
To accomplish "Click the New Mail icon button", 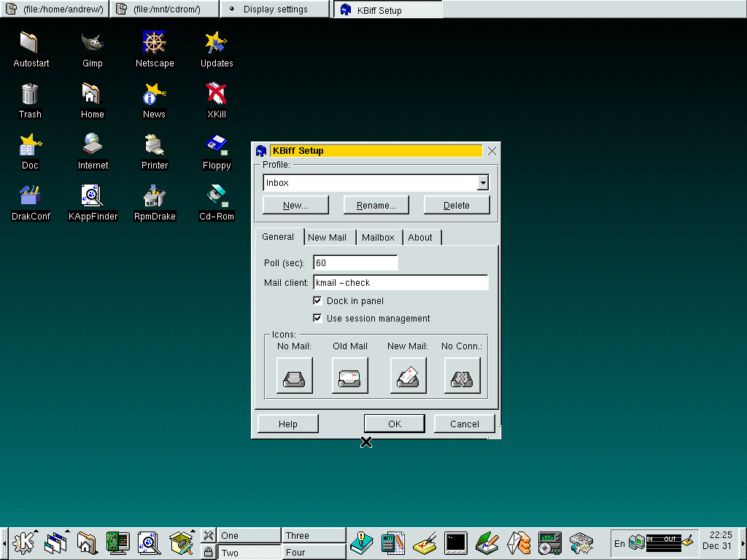I will [x=408, y=376].
